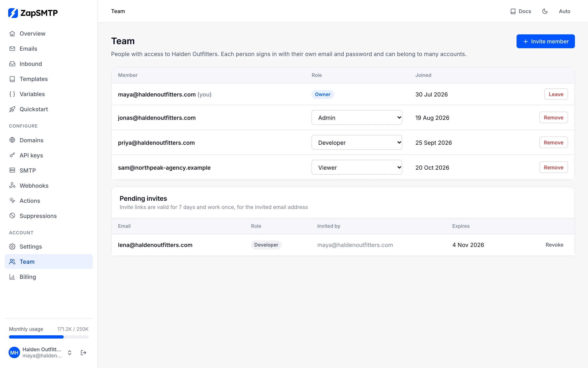Image resolution: width=588 pixels, height=368 pixels.
Task: Remove priya@haldenoutfitters.com from the team
Action: coord(553,142)
